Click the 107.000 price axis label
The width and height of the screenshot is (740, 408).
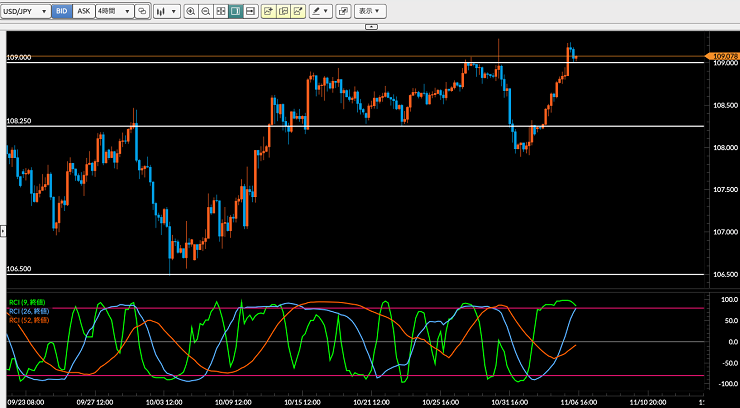pos(724,232)
